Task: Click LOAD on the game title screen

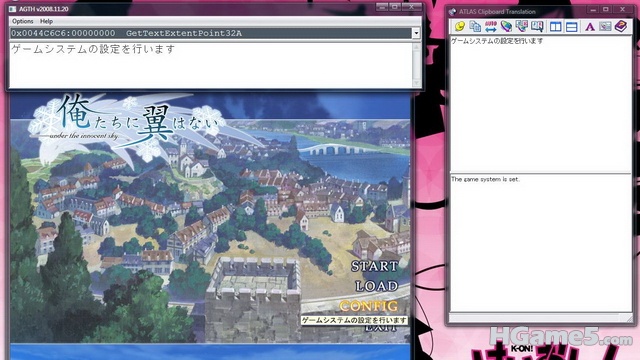Action: 376,286
